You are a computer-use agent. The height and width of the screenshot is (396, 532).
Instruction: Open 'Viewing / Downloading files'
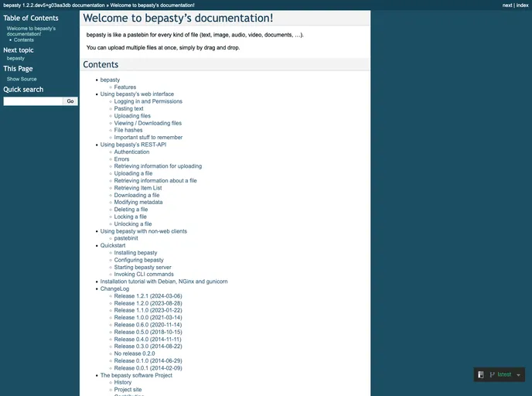148,123
